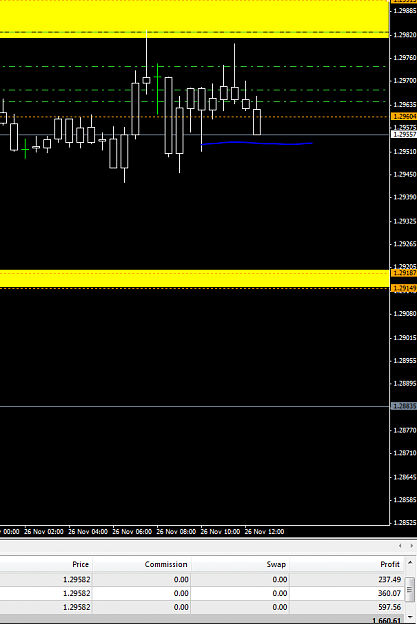
Task: Click the 26 Nov 08:00 time label
Action: click(176, 532)
